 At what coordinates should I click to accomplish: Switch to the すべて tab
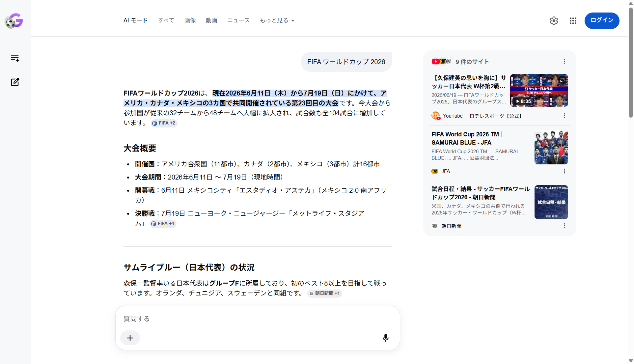pos(166,20)
